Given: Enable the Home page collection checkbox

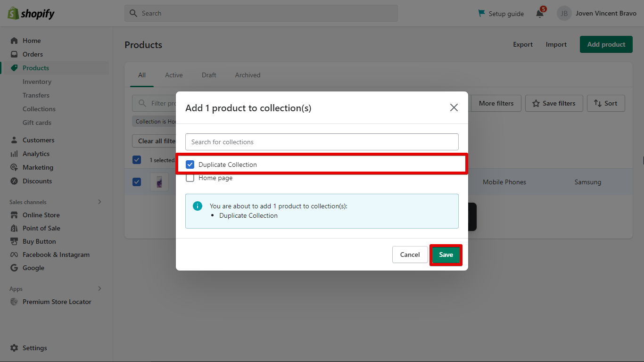Looking at the screenshot, I should pos(190,178).
